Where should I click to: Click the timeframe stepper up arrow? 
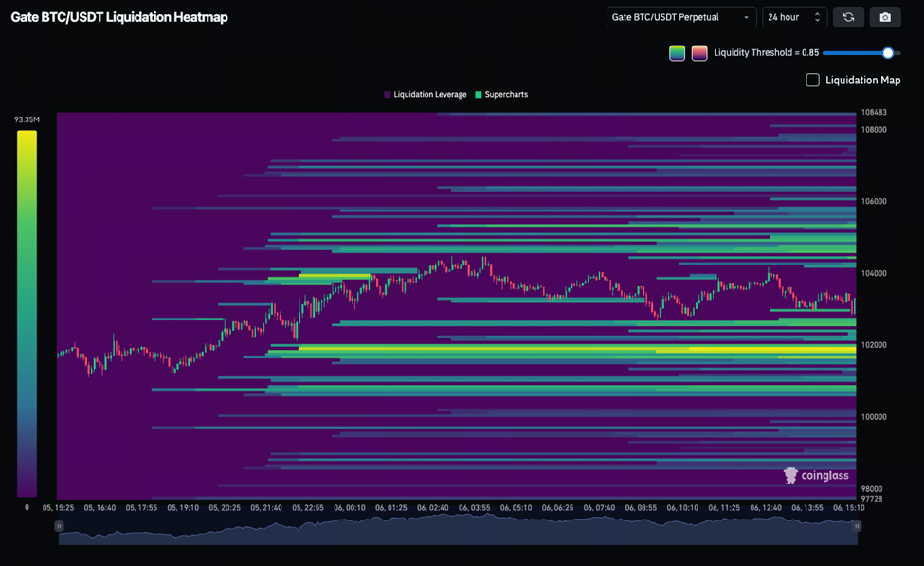[x=816, y=12]
